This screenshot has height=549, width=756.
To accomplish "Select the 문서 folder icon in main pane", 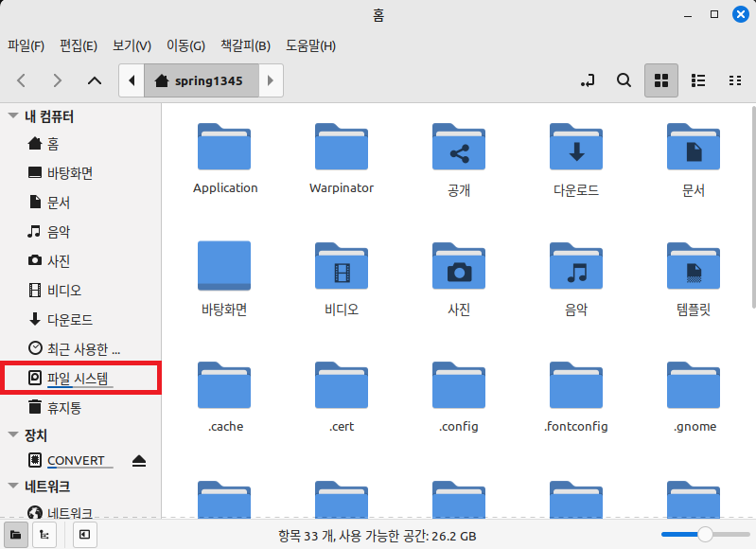I will pyautogui.click(x=694, y=147).
